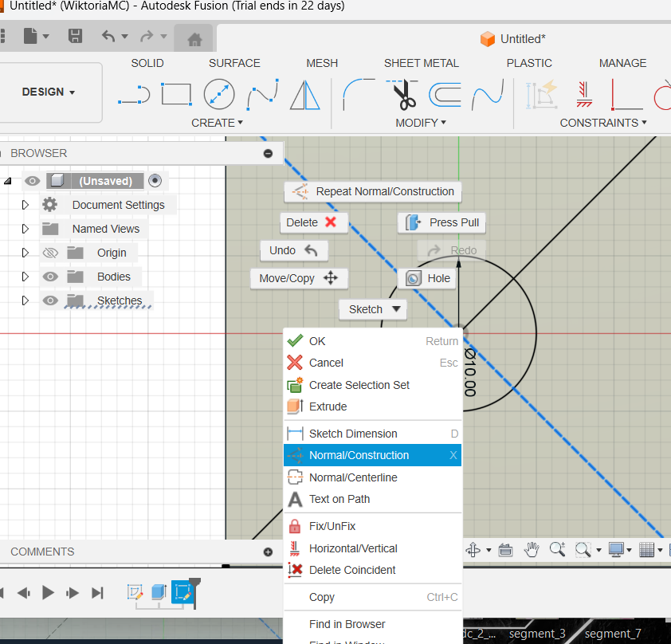Click Hole in the marking menu
The width and height of the screenshot is (671, 644).
(426, 279)
